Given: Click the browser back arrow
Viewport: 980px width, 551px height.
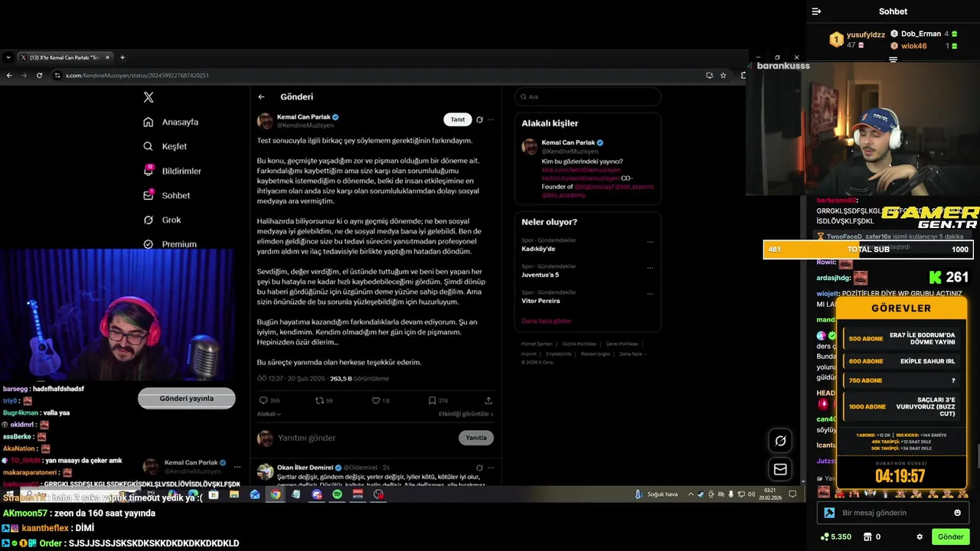Looking at the screenshot, I should point(9,75).
